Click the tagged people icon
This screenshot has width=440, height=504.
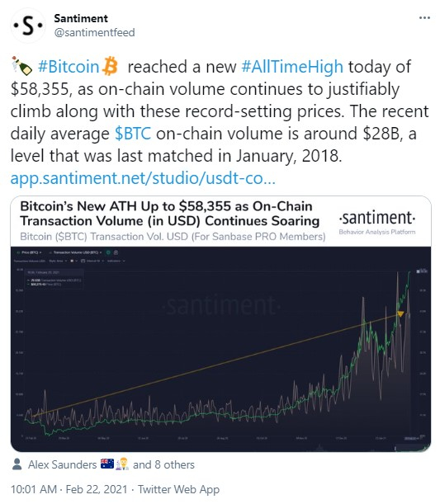17,464
